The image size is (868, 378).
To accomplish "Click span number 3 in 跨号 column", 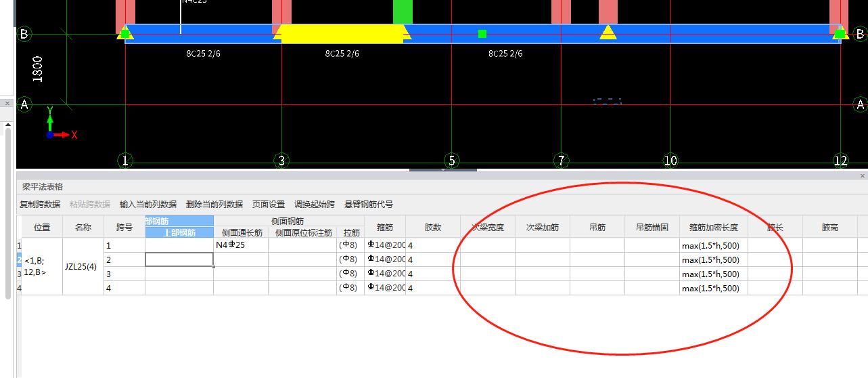I will [x=124, y=274].
